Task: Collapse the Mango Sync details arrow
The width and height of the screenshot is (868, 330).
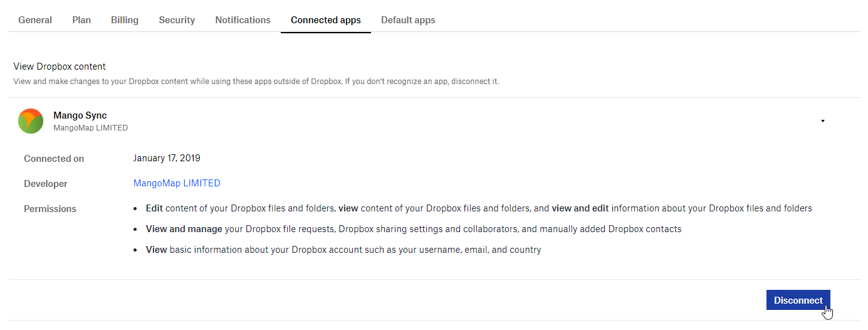Action: (x=822, y=121)
